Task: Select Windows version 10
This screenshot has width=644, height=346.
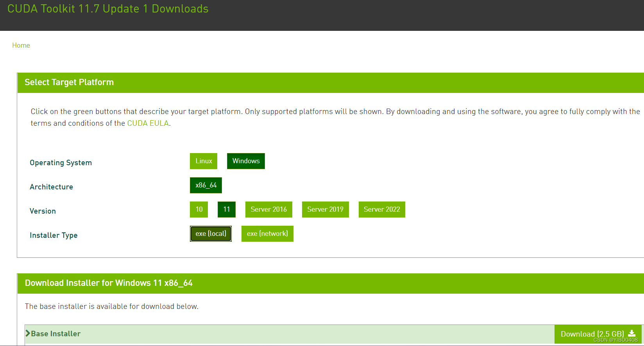Action: (x=199, y=209)
